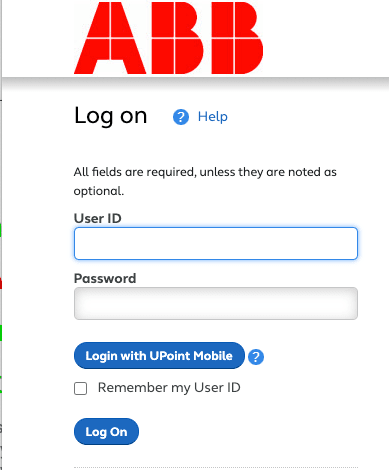Choose Login with UPoint Mobile
This screenshot has width=389, height=470.
point(159,356)
